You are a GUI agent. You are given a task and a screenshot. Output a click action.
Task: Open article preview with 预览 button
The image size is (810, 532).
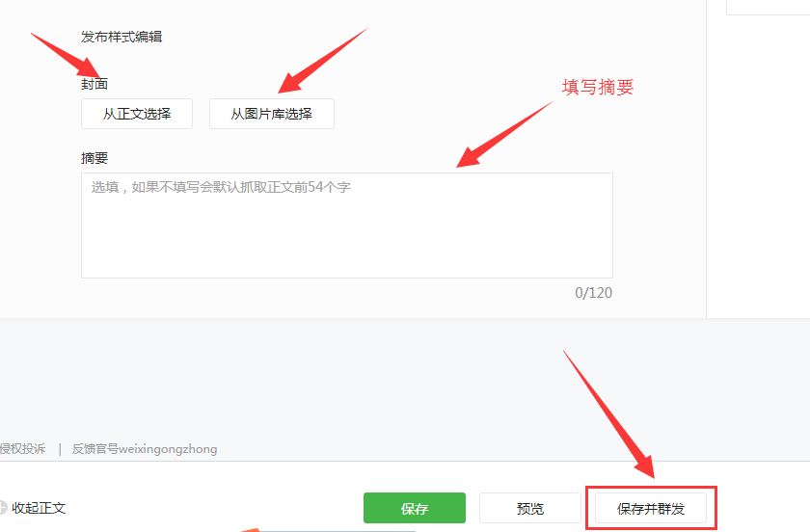530,508
